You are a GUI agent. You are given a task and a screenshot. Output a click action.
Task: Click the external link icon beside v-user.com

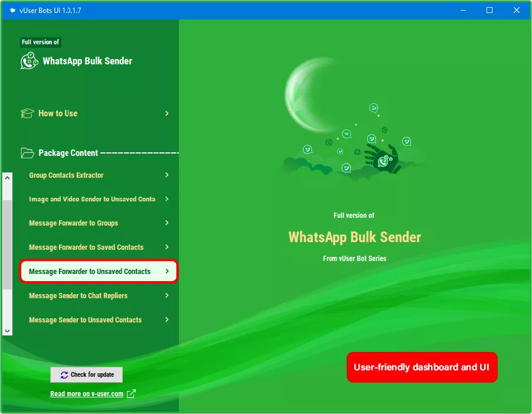pyautogui.click(x=131, y=394)
